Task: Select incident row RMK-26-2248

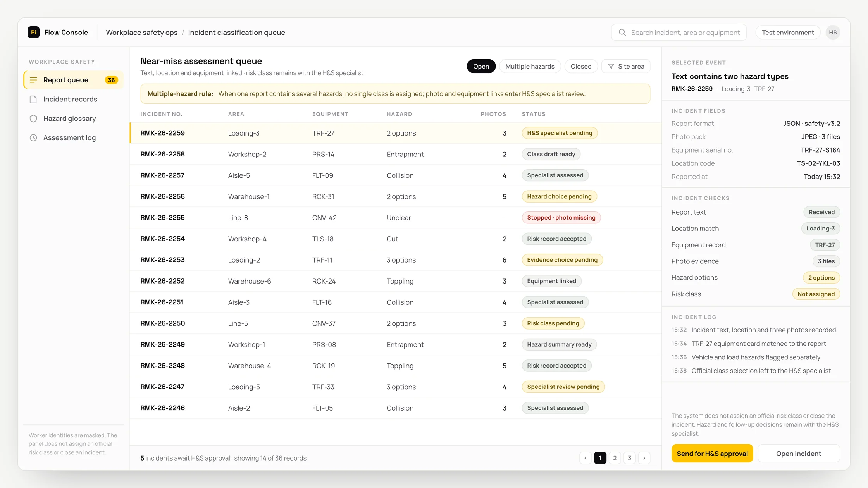Action: (x=395, y=366)
